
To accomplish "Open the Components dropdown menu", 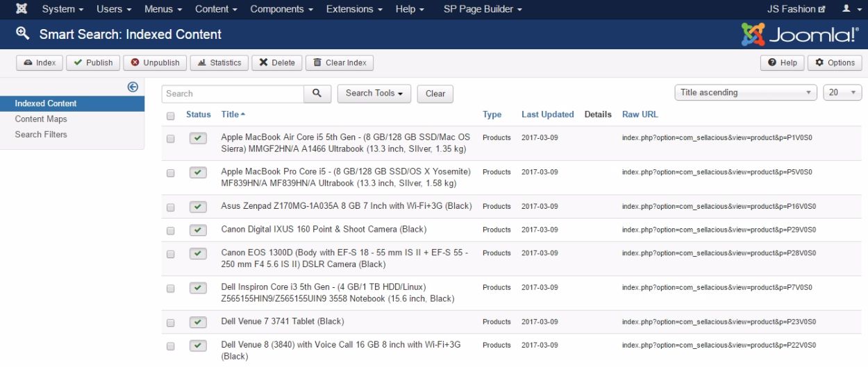I will tap(281, 9).
